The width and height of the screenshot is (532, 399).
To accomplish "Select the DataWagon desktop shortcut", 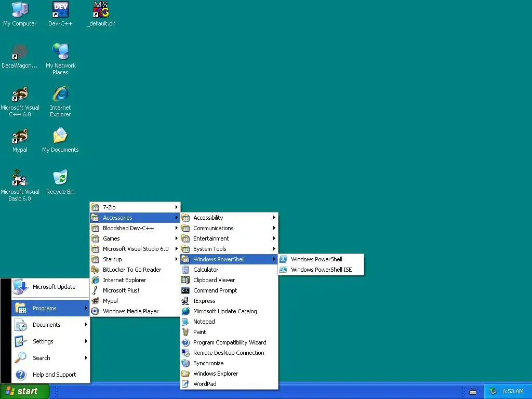I will coord(20,56).
